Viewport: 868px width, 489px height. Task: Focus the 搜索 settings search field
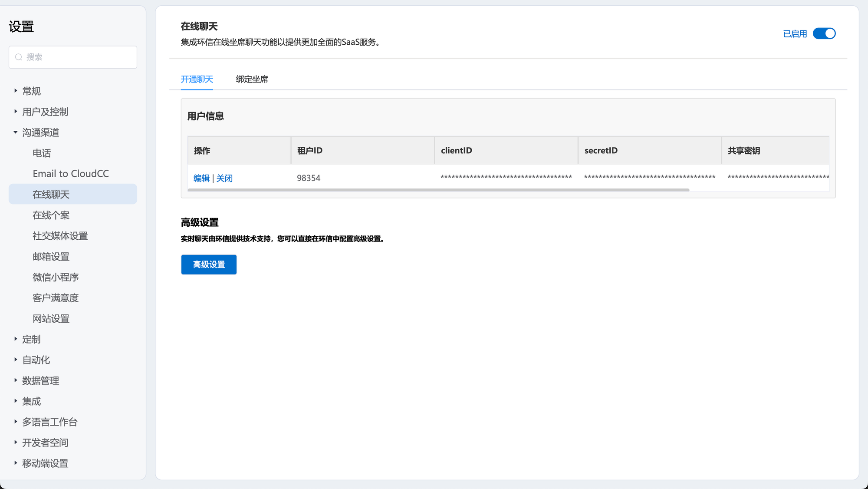tap(78, 57)
